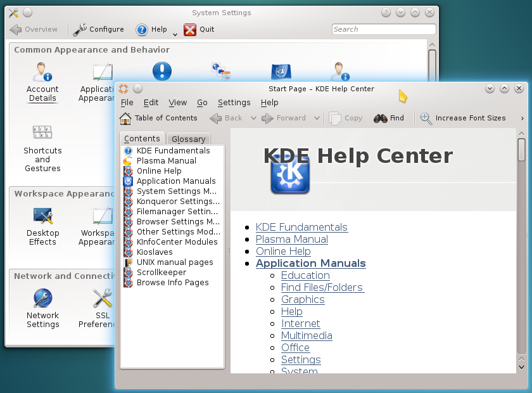The height and width of the screenshot is (393, 532).
Task: Go to Table of Contents home icon
Action: tap(125, 118)
